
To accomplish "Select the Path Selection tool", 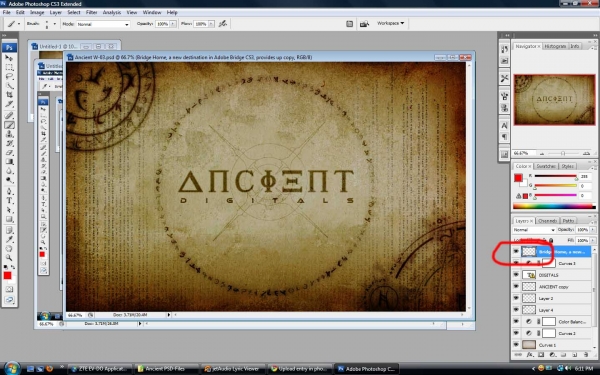I will click(x=9, y=210).
